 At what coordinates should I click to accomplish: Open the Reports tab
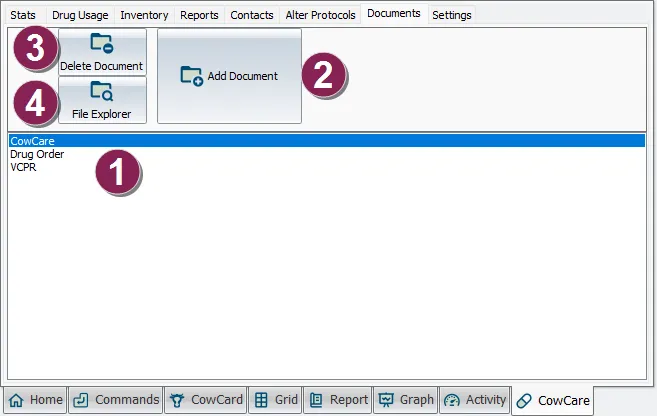pos(199,15)
